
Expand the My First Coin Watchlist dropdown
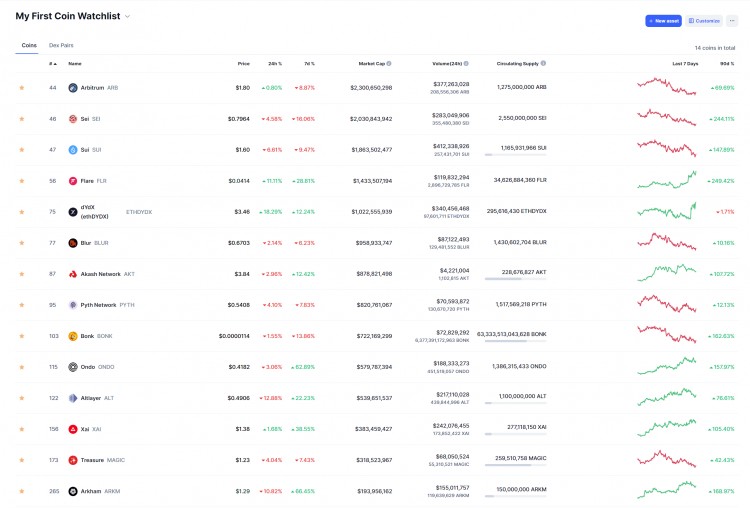point(127,16)
